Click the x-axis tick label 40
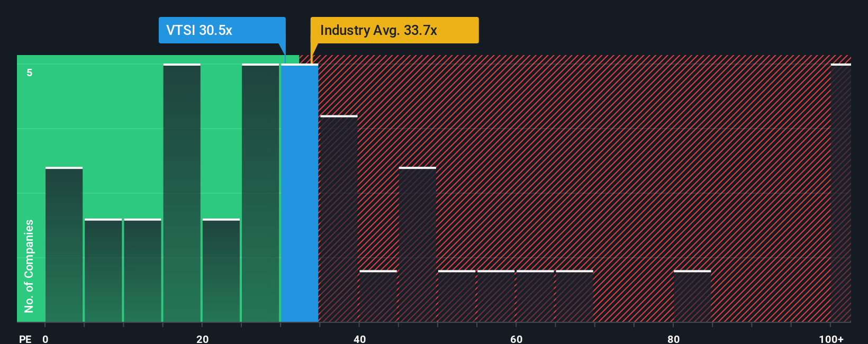The image size is (868, 344). tap(359, 339)
